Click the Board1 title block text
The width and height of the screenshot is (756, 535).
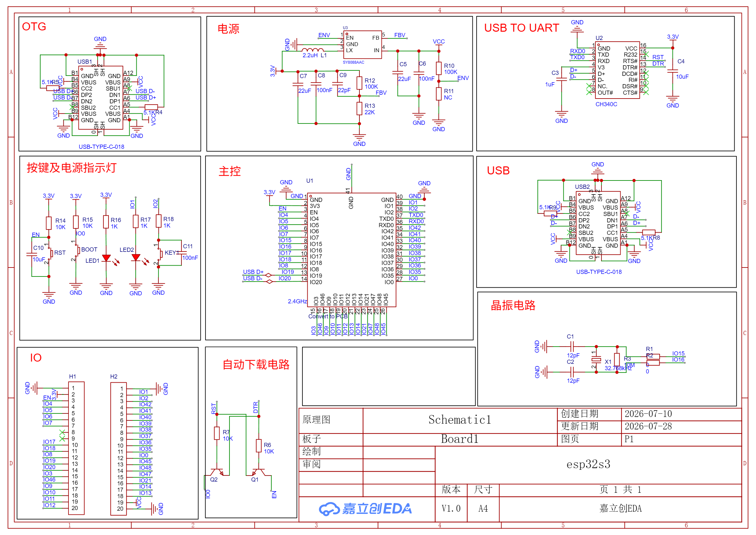pos(459,439)
